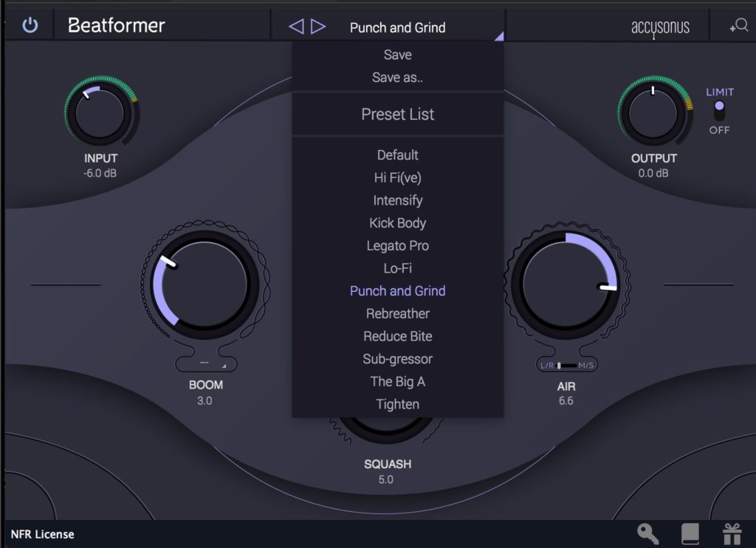Load the previous preset with left arrow
The image size is (756, 548).
click(x=296, y=27)
